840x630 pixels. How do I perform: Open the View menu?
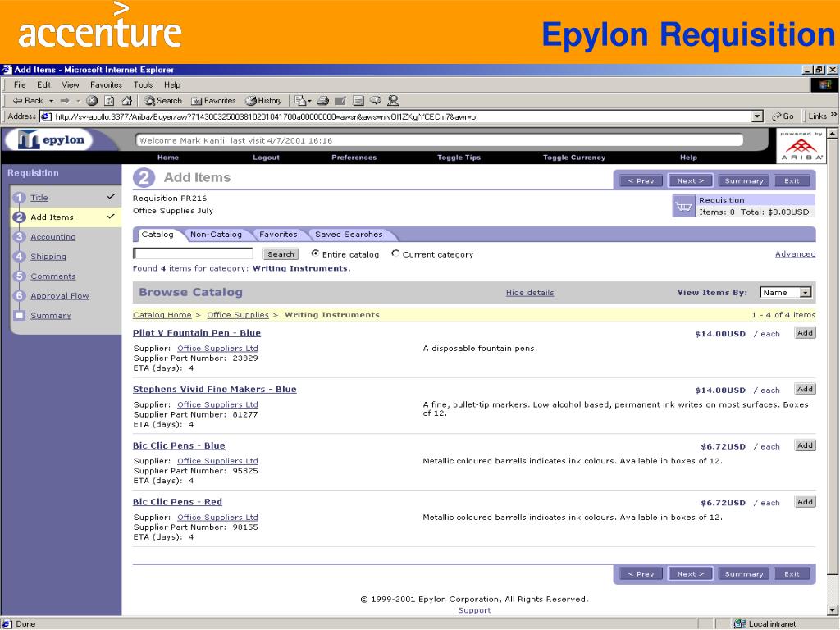[71, 84]
